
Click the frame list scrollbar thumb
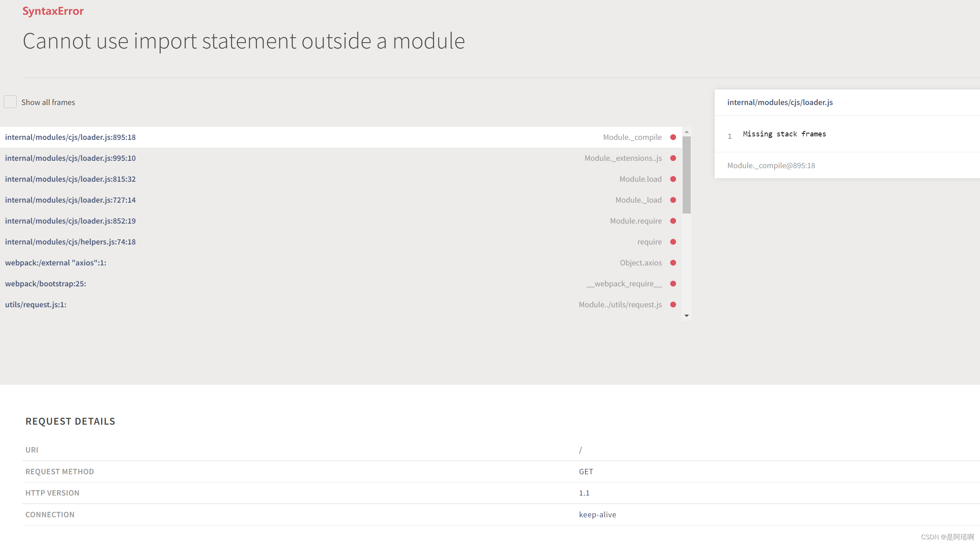(x=687, y=175)
